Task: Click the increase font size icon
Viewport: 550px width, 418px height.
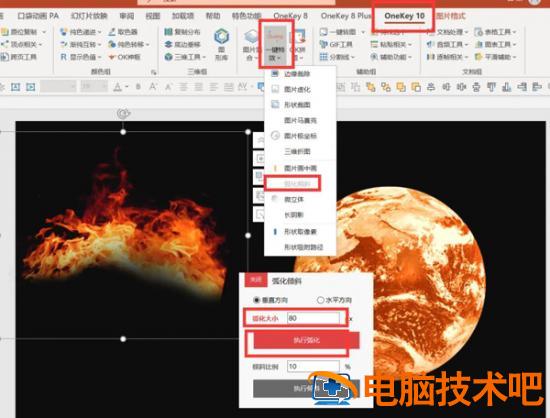Action: (x=153, y=87)
